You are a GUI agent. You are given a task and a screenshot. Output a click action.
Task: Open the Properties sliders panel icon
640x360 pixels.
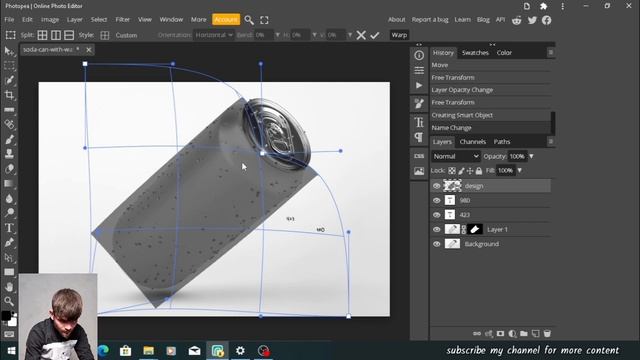(419, 70)
